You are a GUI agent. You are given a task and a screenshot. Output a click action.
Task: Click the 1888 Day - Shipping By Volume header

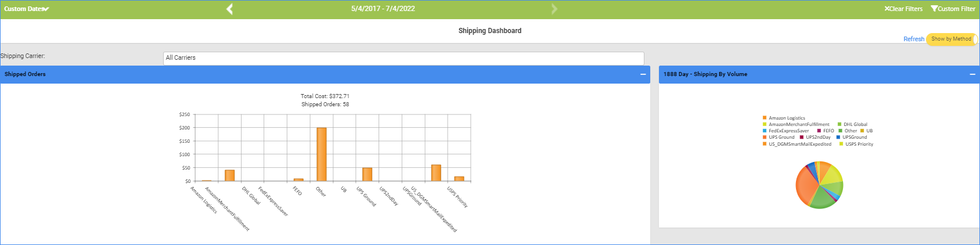(819, 74)
